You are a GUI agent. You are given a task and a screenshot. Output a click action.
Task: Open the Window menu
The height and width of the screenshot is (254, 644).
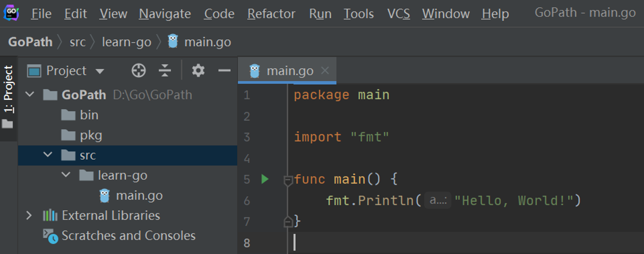coord(446,14)
